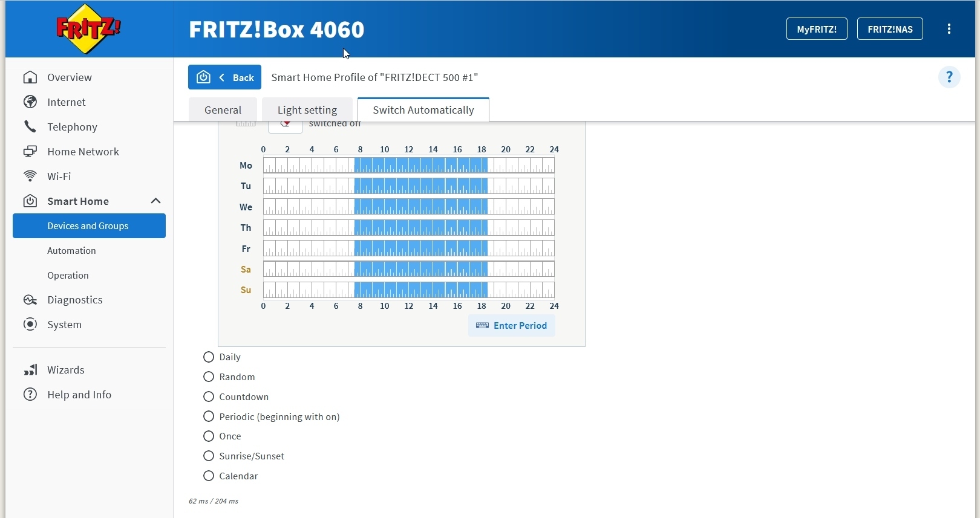
Task: Click the Home Network monitor icon
Action: pos(30,152)
